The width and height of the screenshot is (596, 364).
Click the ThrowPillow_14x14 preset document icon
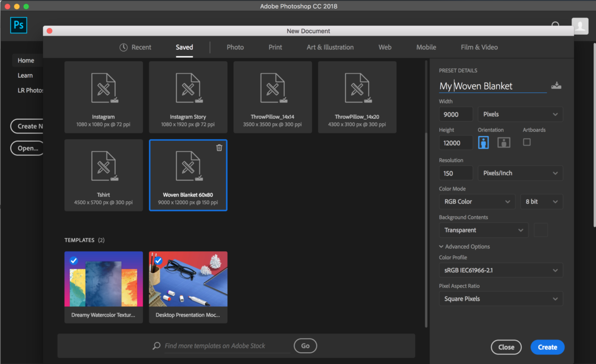coord(273,88)
